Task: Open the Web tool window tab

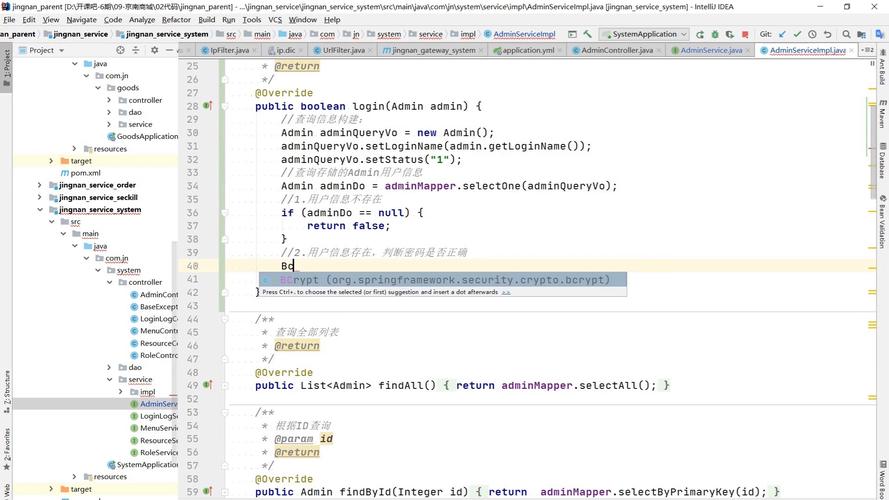Action: [6, 491]
